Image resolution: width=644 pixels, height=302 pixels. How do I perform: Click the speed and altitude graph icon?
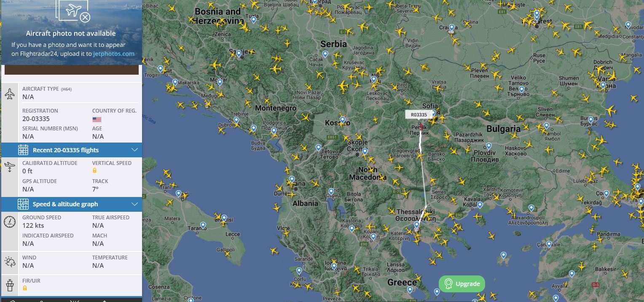[x=23, y=204]
